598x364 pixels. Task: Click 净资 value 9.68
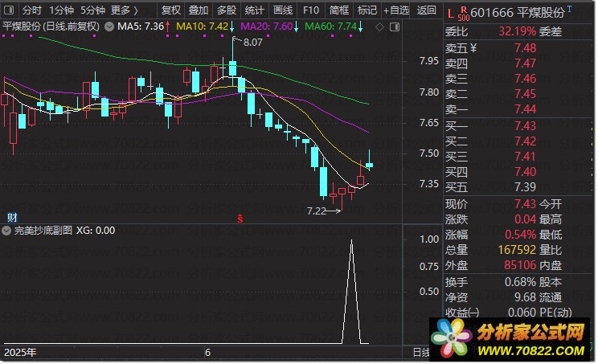pos(525,297)
